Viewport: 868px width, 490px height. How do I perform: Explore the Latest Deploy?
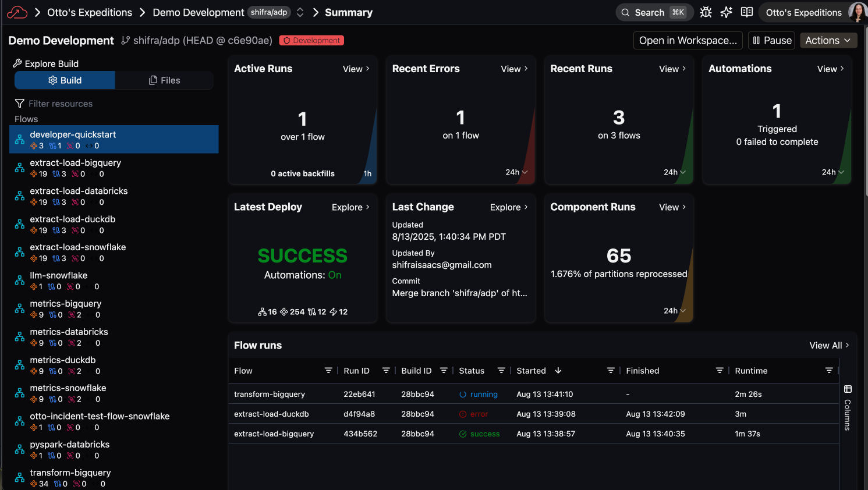[351, 207]
